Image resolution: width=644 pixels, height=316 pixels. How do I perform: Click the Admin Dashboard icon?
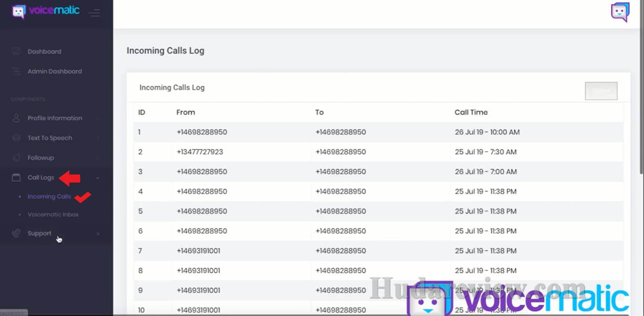[x=17, y=71]
